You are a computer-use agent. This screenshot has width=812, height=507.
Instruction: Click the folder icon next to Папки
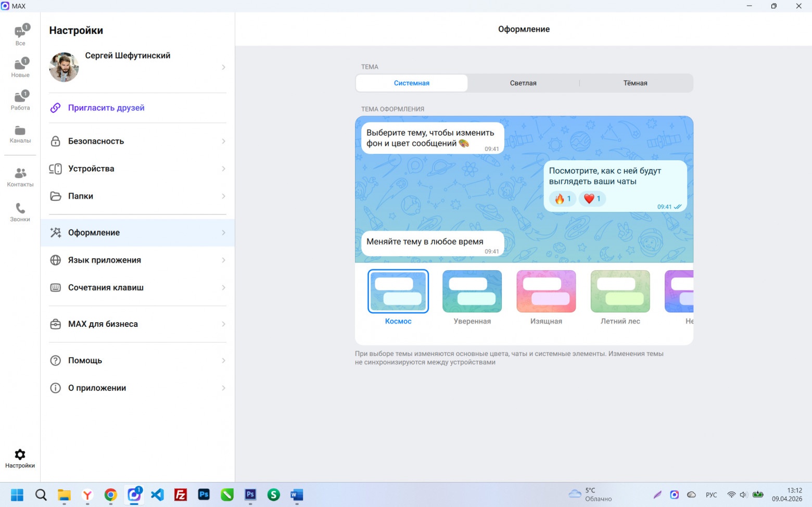coord(55,196)
